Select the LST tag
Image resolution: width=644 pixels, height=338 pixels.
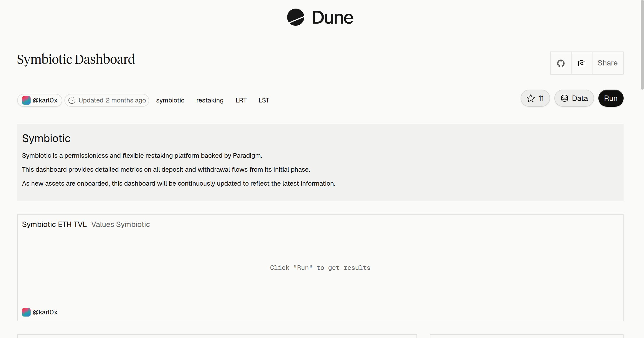(x=264, y=100)
